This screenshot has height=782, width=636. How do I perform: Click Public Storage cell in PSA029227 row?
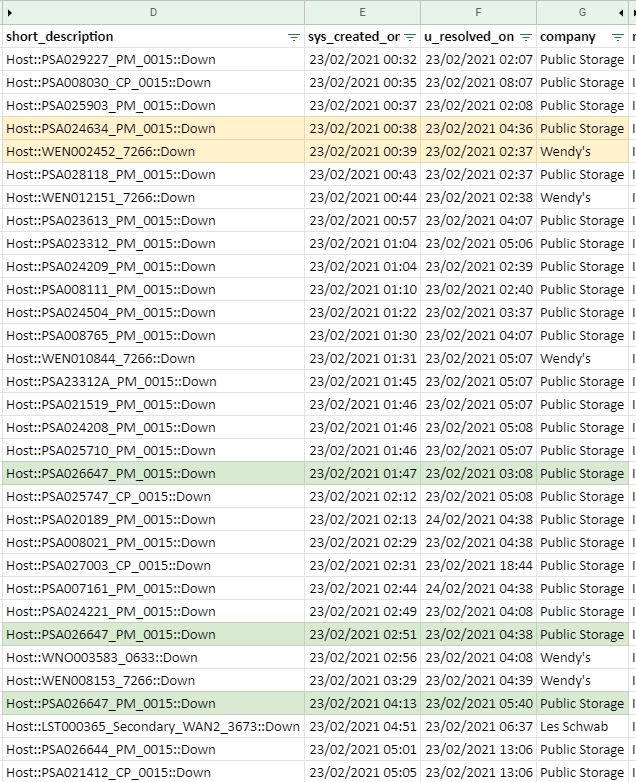[x=583, y=59]
